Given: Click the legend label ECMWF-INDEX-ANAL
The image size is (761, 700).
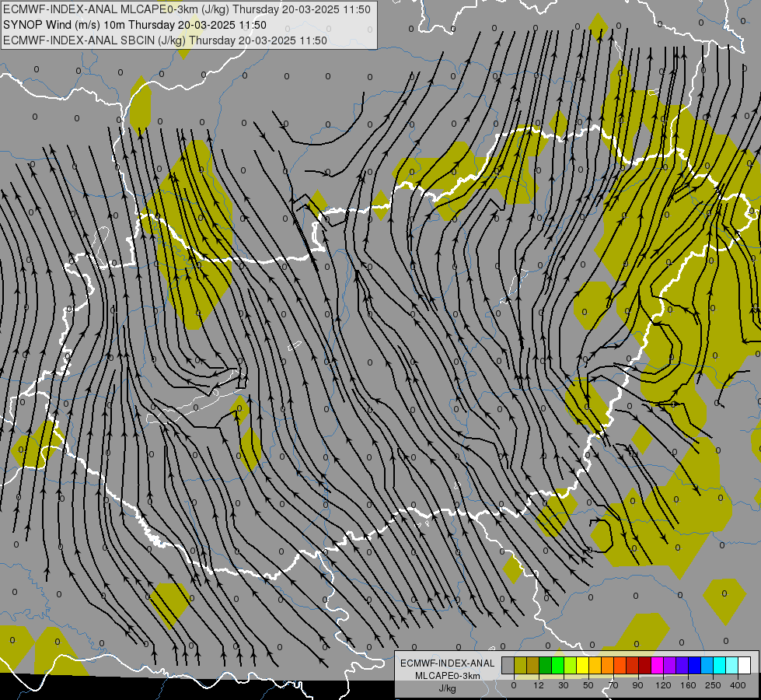Looking at the screenshot, I should pos(447,663).
